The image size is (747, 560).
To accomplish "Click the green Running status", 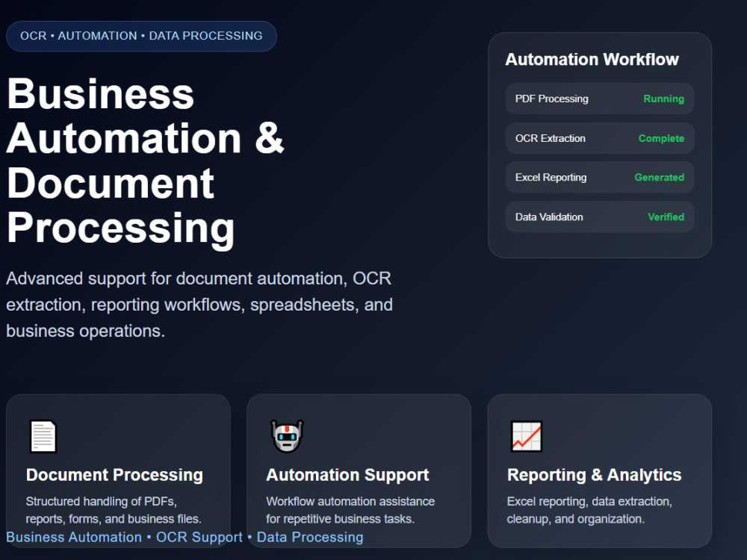I will pyautogui.click(x=663, y=99).
